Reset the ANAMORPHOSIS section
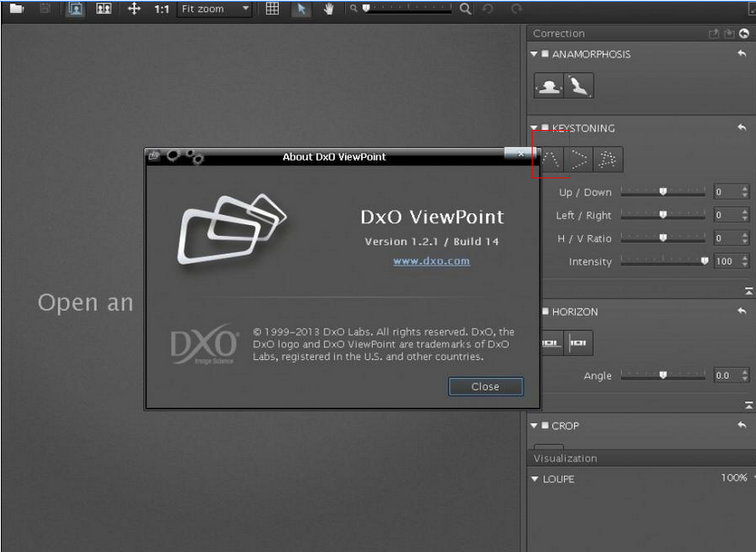The image size is (756, 552). [742, 54]
